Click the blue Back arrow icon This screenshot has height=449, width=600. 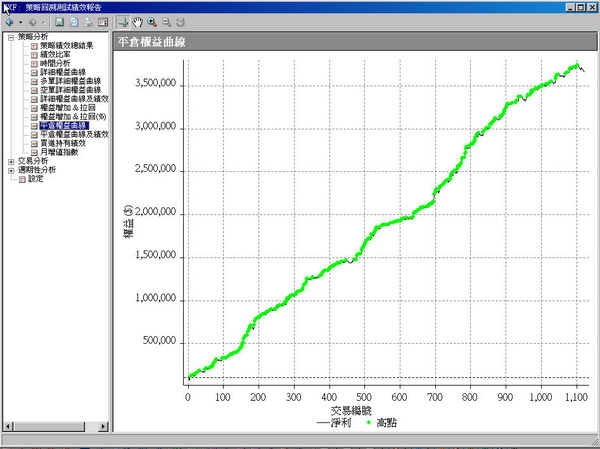click(10, 22)
